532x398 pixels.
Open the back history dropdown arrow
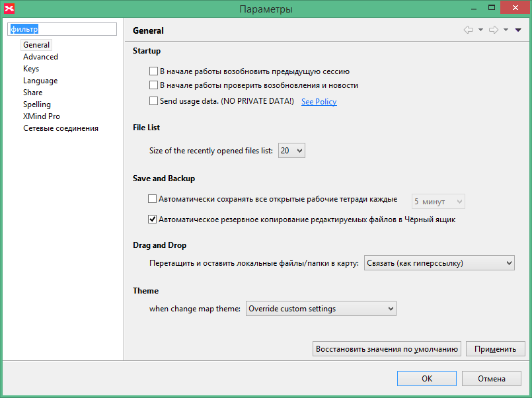tap(480, 30)
